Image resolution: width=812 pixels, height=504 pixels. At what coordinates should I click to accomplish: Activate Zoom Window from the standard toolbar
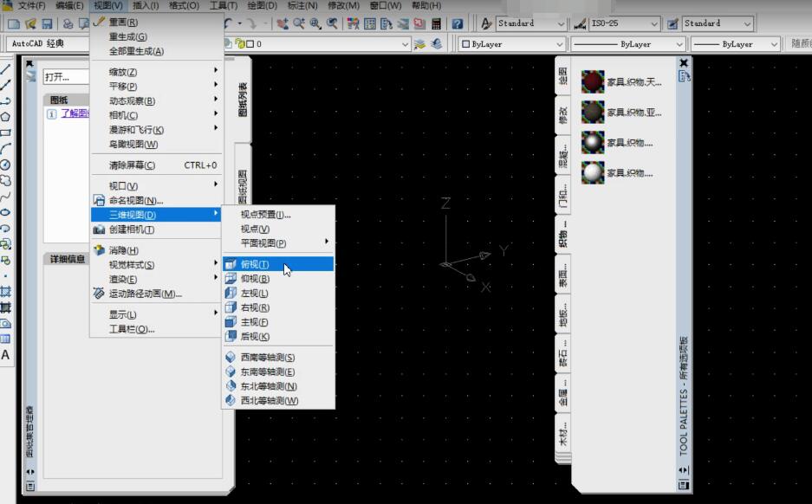pos(314,23)
